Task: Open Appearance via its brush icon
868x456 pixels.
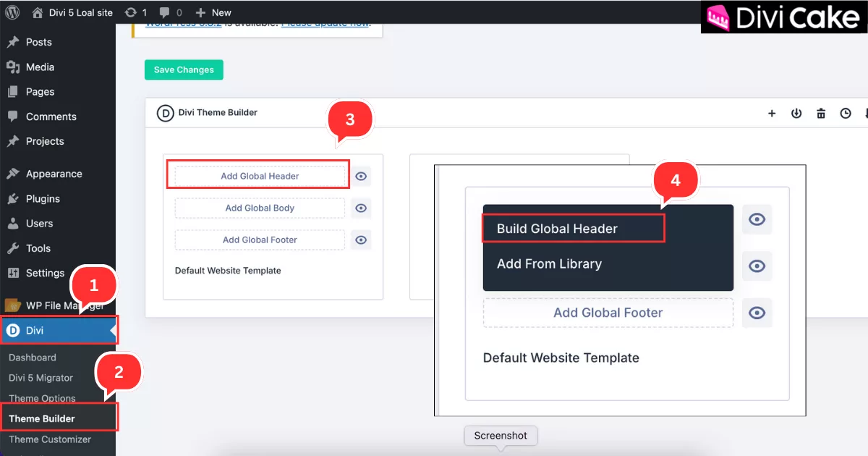Action: [12, 174]
